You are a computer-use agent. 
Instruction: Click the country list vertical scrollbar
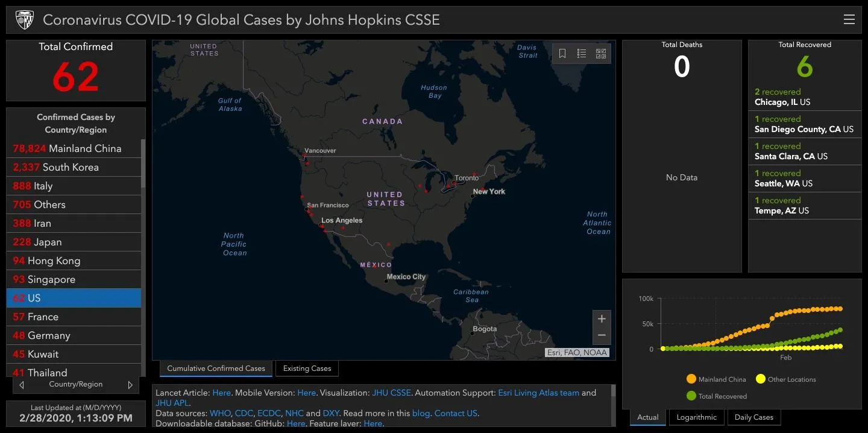(143, 163)
